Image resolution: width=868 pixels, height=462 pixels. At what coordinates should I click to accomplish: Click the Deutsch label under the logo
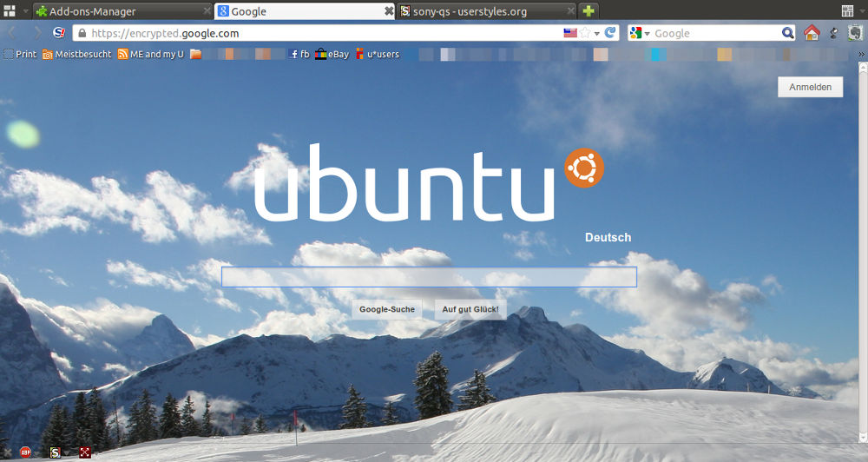coord(608,237)
